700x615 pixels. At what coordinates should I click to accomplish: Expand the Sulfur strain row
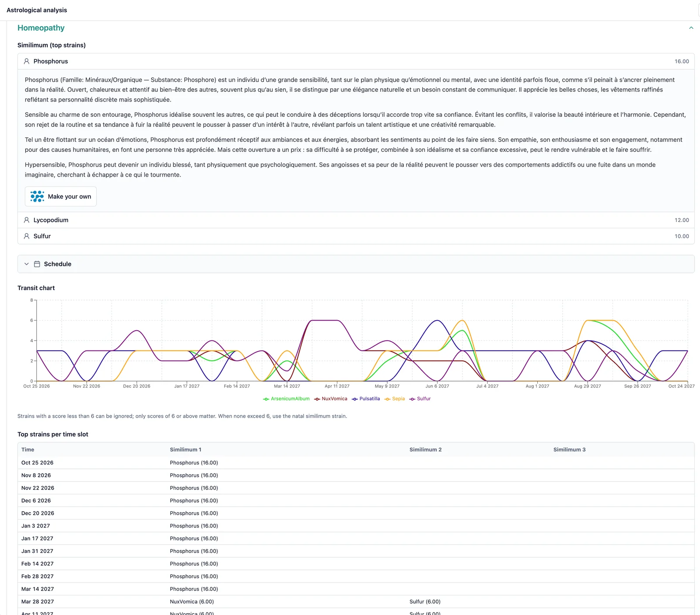click(356, 236)
